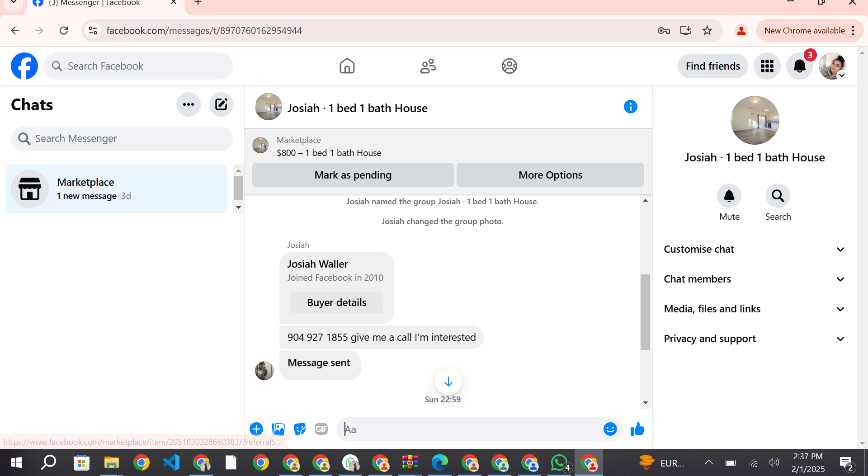Bookmark this page with the star icon

(707, 30)
